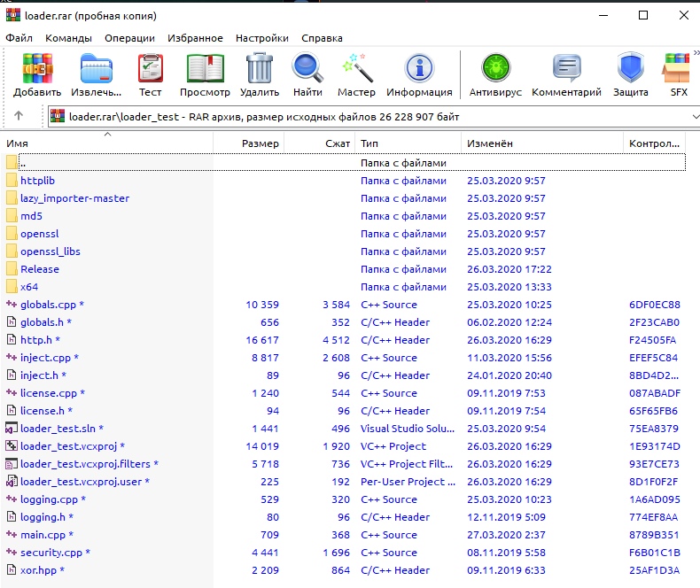Click the size value 16 617
The image size is (700, 588).
coord(262,340)
